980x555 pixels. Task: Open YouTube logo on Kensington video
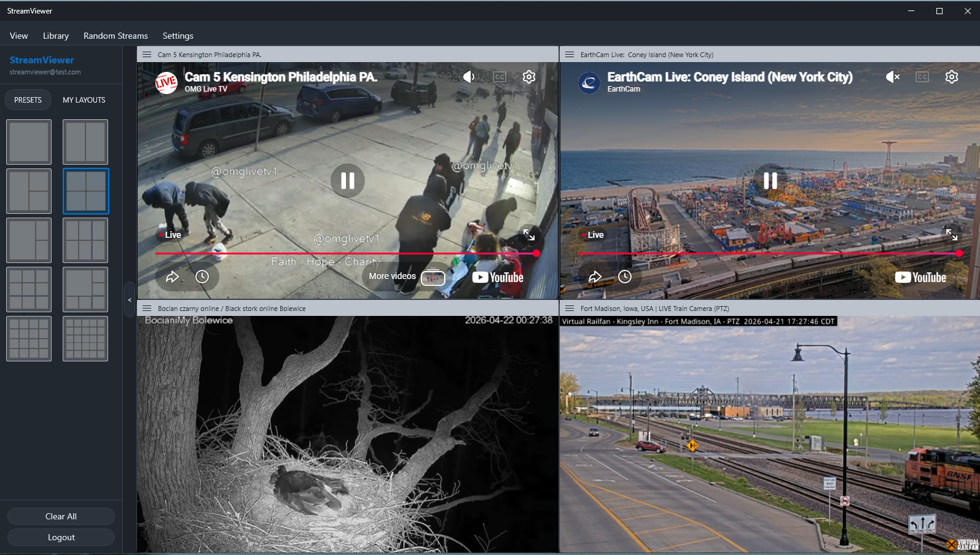pos(498,277)
